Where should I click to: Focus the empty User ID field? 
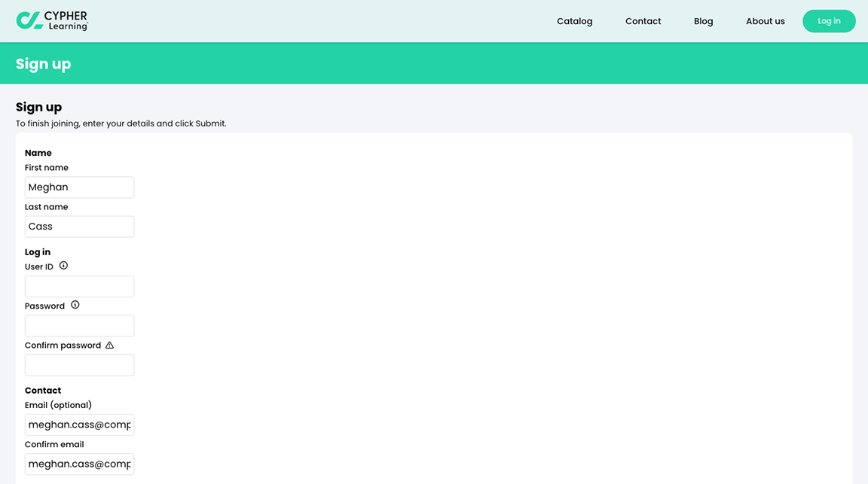[79, 286]
